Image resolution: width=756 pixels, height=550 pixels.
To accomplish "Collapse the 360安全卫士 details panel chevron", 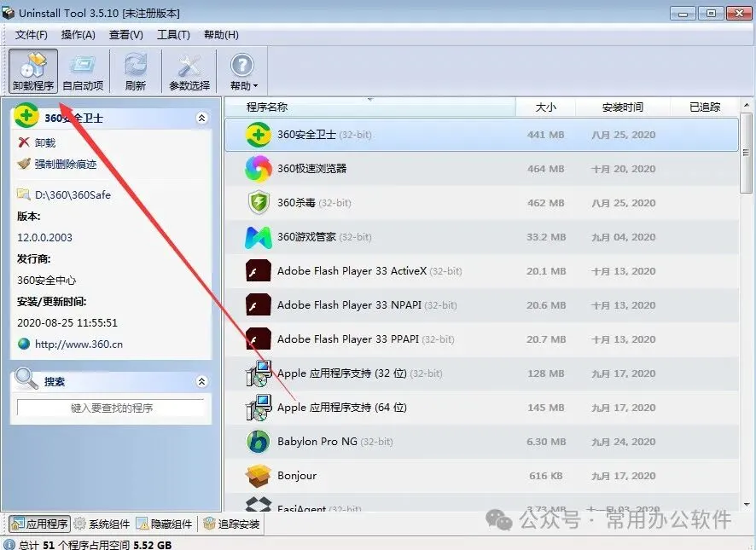I will (x=202, y=118).
